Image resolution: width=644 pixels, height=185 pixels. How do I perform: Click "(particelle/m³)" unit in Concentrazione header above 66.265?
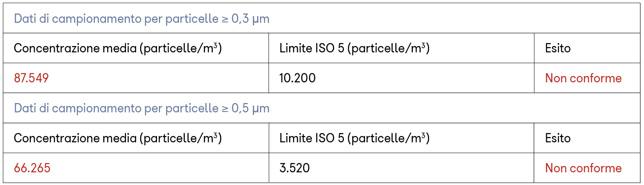pyautogui.click(x=181, y=139)
